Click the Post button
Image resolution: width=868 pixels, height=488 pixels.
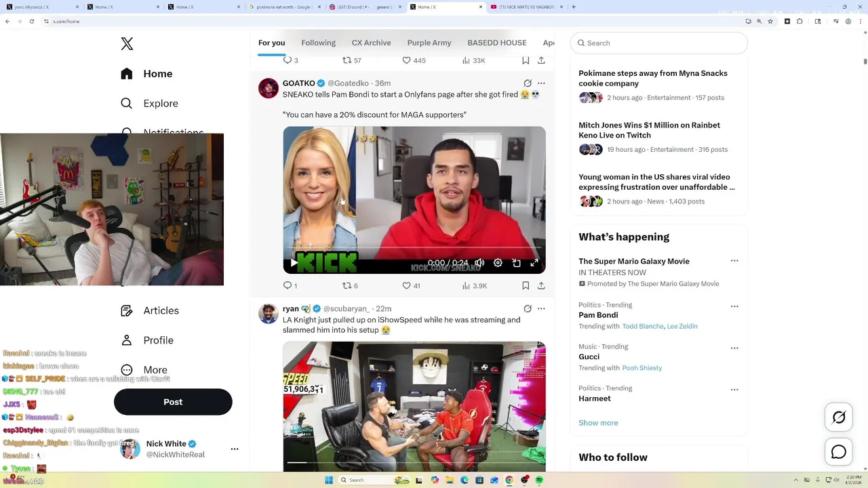click(x=173, y=402)
